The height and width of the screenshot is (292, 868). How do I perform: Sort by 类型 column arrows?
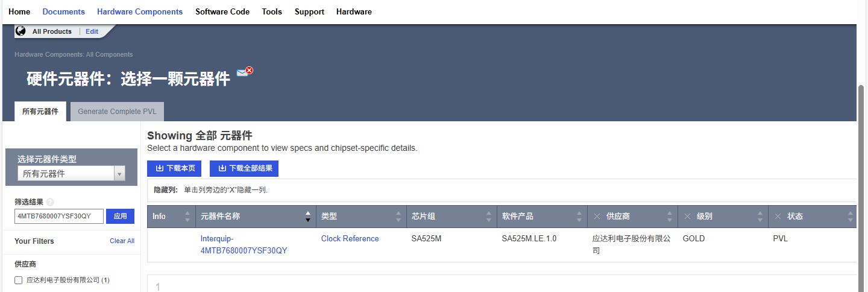[398, 217]
